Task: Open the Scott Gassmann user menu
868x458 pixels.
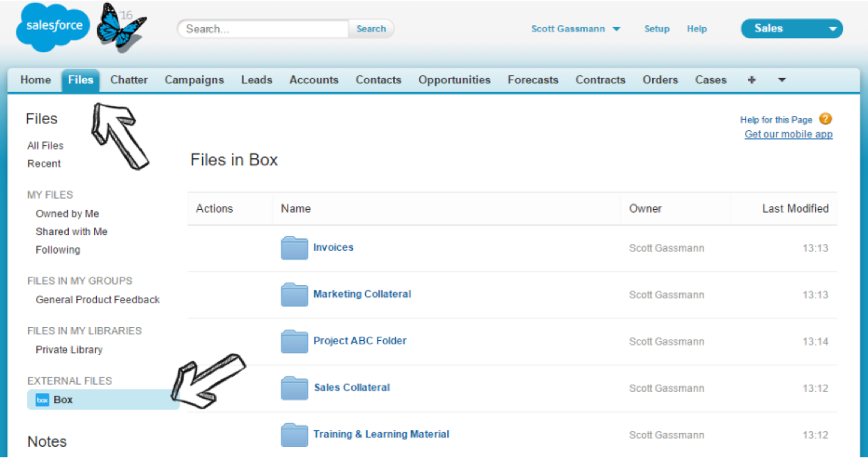Action: (575, 29)
